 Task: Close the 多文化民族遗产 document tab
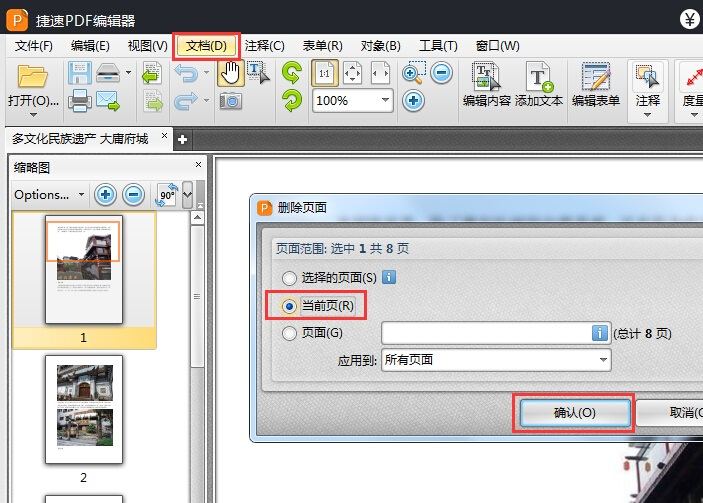[x=164, y=135]
